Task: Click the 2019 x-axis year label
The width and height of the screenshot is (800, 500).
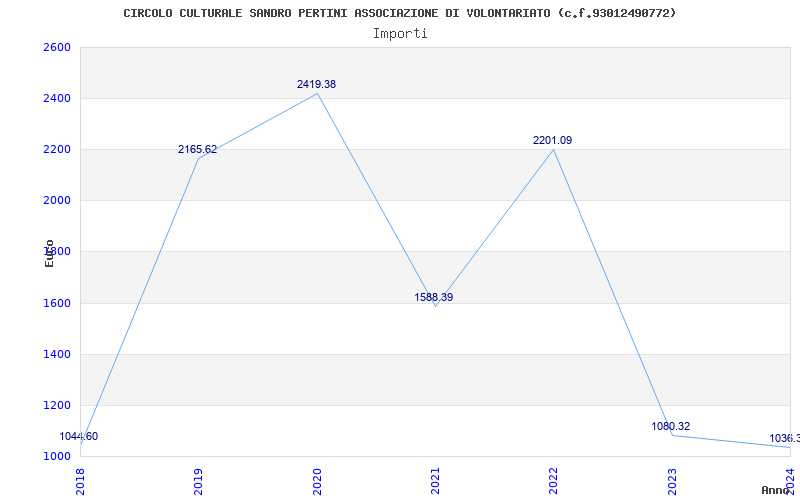Action: [198, 482]
